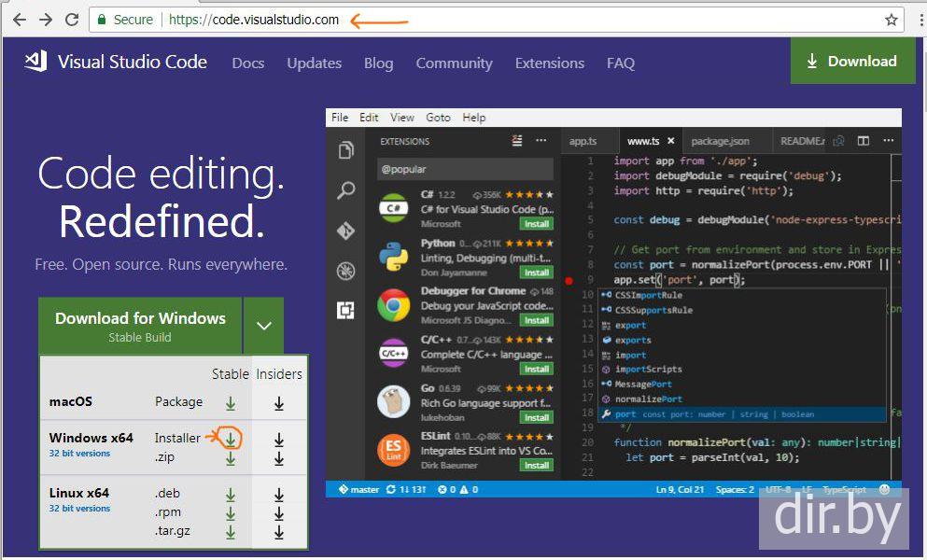
Task: Open the Extensions navigation item
Action: [549, 63]
